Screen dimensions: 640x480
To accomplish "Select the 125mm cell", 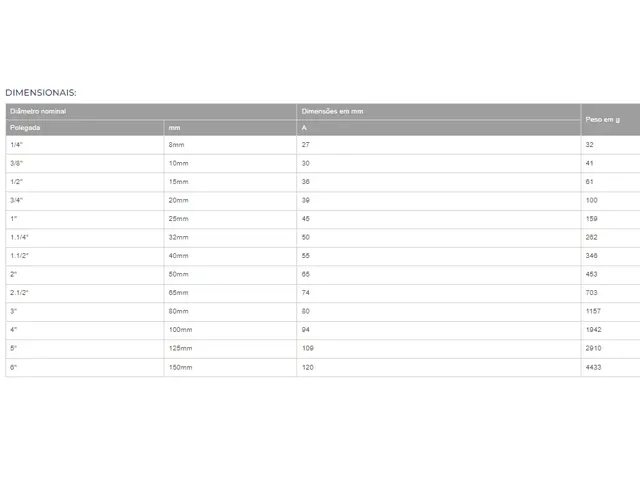I will tap(230, 348).
